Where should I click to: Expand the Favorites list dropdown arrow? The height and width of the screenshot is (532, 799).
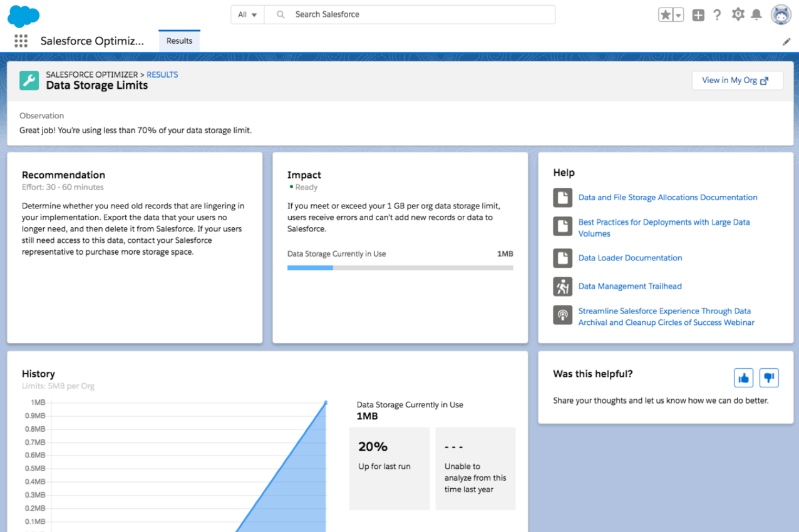[x=678, y=15]
